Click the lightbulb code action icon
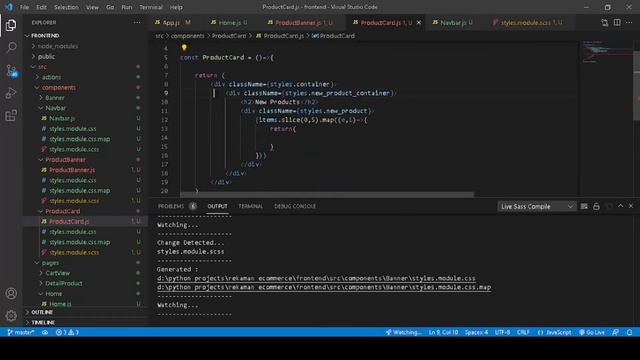The width and height of the screenshot is (640, 360). pos(184,48)
